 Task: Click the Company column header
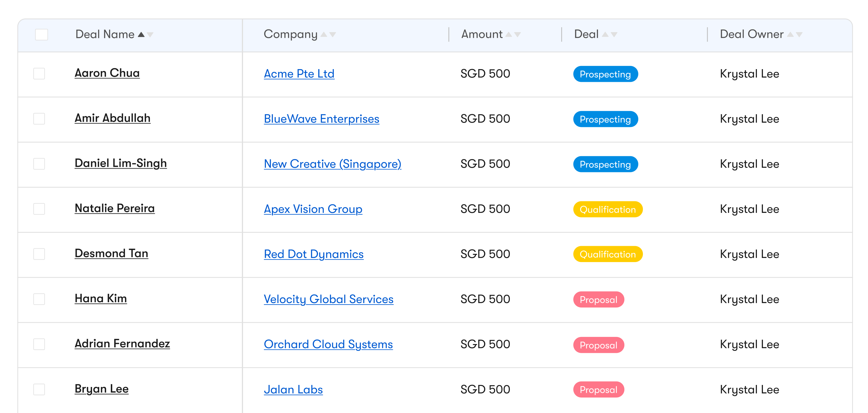click(x=290, y=34)
